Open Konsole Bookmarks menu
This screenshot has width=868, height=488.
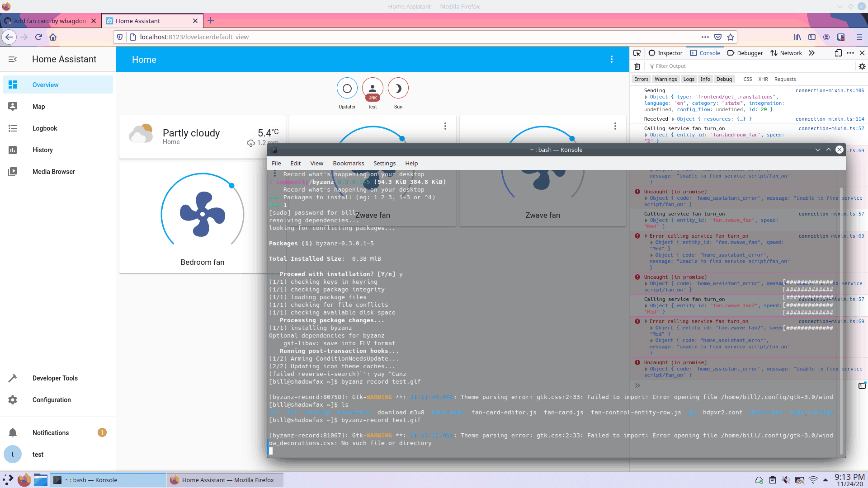point(349,164)
